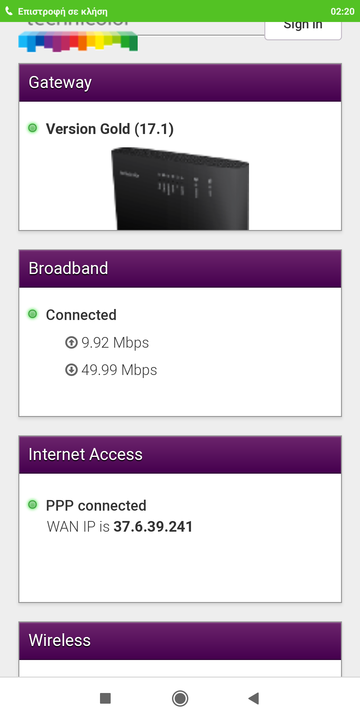Select the Connected broadband status label
This screenshot has height=720, width=360.
pos(81,315)
